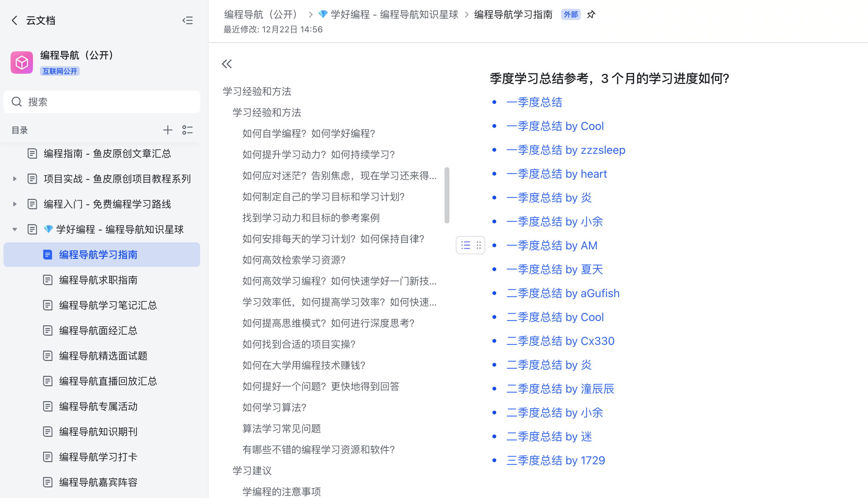The height and width of the screenshot is (498, 868).
Task: Jump to outline item 算法学习常见问题
Action: (282, 428)
